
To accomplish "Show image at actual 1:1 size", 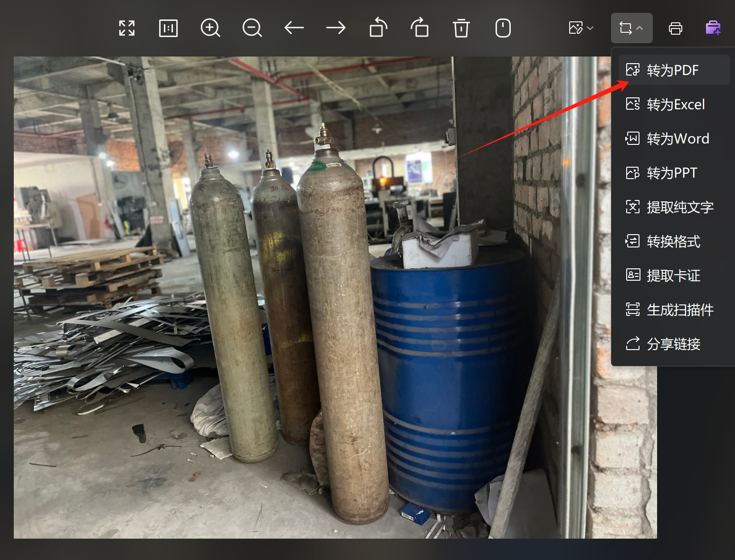I will (x=168, y=28).
